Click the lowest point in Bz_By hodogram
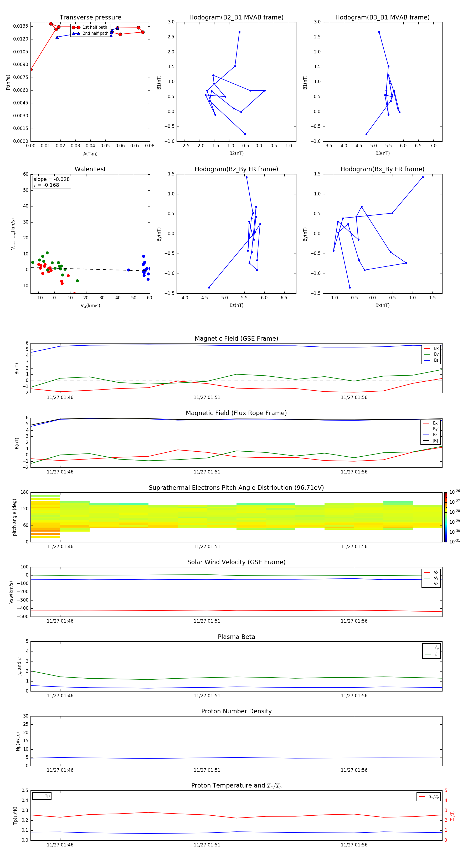The width and height of the screenshot is (473, 868). (209, 287)
